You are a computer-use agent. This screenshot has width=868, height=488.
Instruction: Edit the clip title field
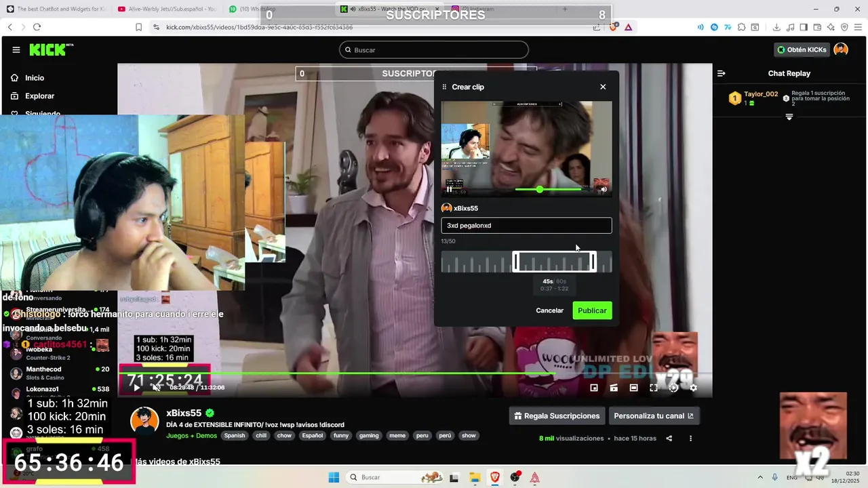tap(526, 225)
